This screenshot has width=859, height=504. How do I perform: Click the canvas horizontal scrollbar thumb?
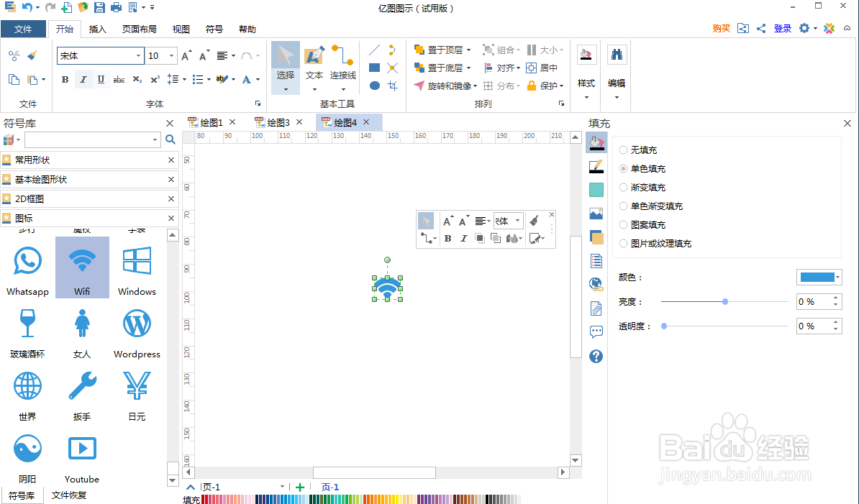coord(374,472)
